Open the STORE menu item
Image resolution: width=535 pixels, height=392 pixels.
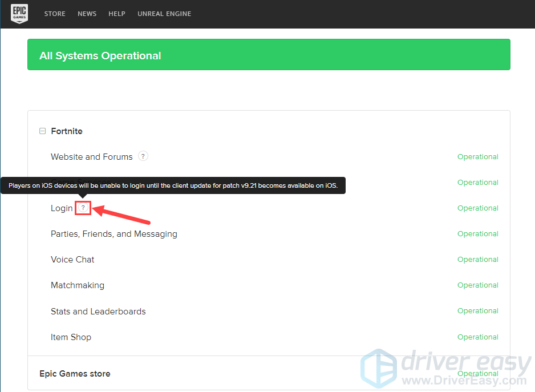pyautogui.click(x=55, y=14)
